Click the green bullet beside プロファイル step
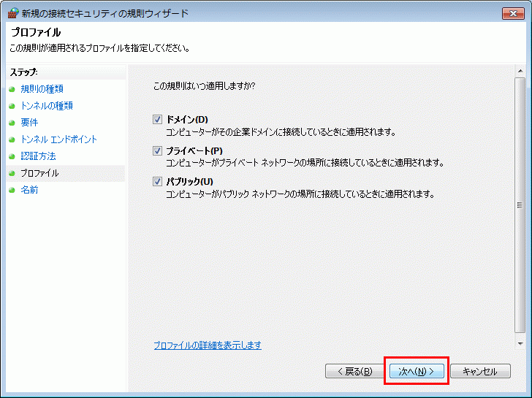This screenshot has height=398, width=532. pyautogui.click(x=12, y=174)
